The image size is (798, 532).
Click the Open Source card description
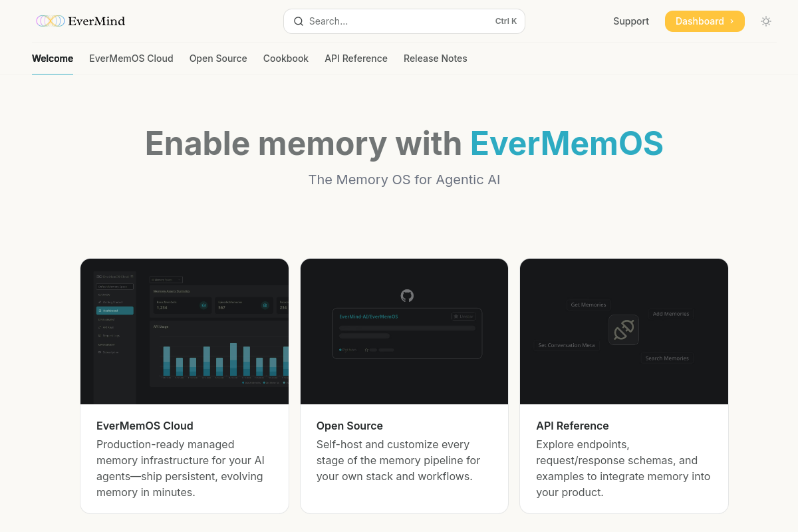pyautogui.click(x=393, y=460)
